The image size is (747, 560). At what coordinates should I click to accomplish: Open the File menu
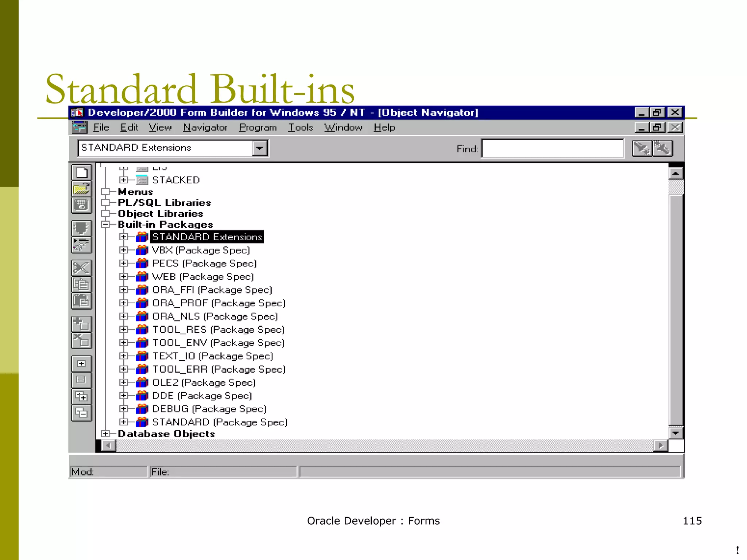[101, 127]
